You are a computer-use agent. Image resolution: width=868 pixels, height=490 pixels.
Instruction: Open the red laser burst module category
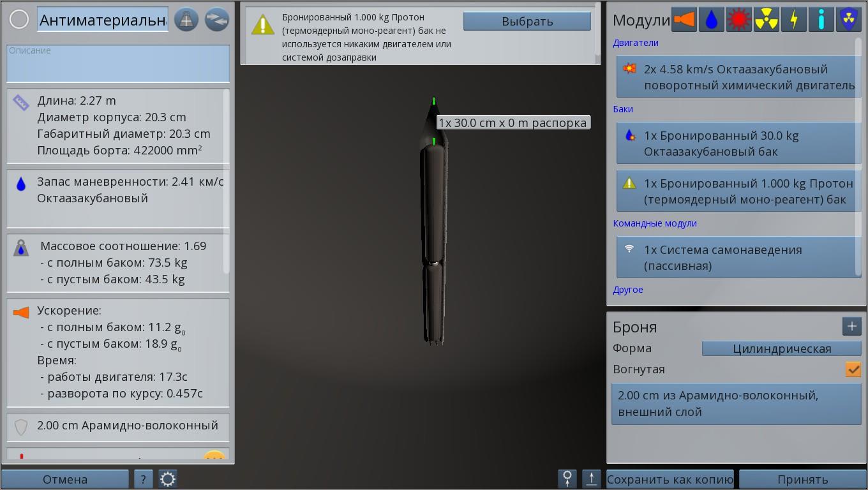[738, 20]
